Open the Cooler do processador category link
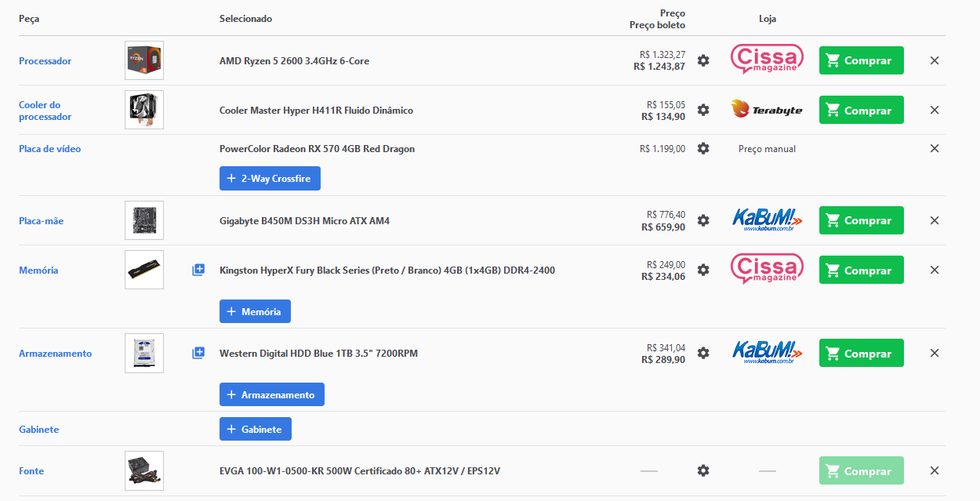The height and width of the screenshot is (501, 980). tap(45, 111)
